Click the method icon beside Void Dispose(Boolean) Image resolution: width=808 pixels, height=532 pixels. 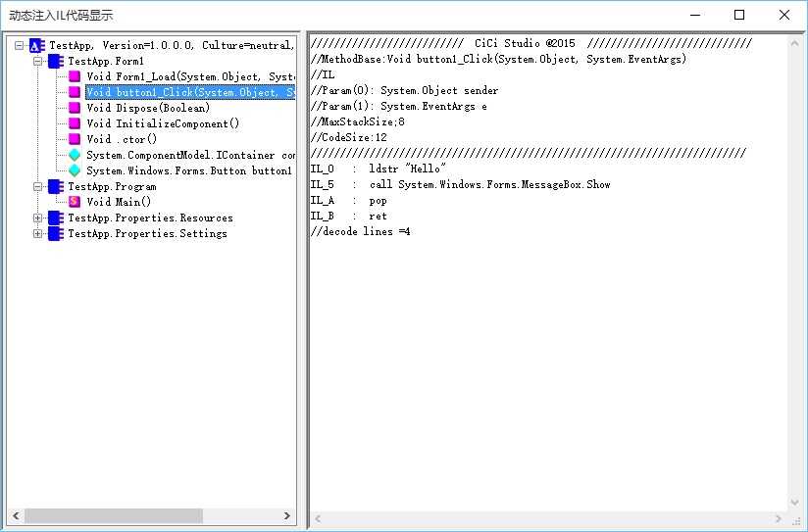[x=75, y=108]
